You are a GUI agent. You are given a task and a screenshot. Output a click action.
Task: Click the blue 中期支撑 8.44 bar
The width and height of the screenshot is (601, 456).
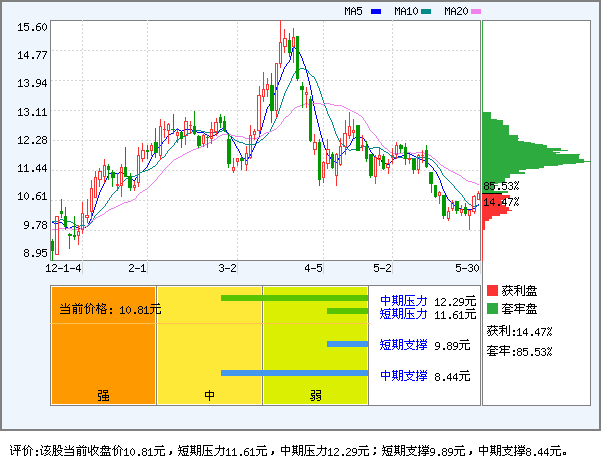294,374
